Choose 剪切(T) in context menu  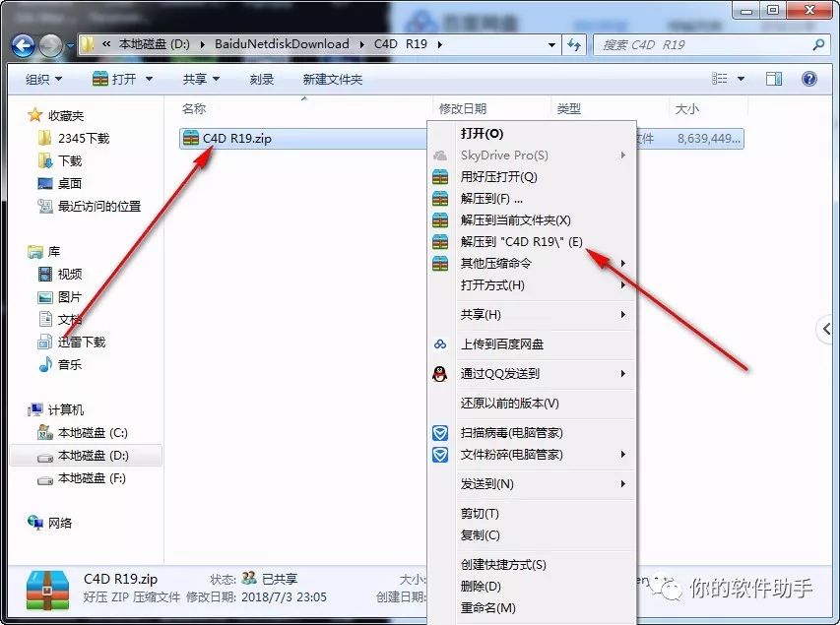point(532,514)
